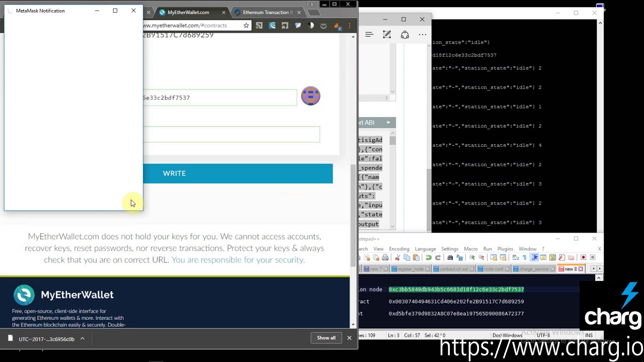This screenshot has height=362, width=644.
Task: Click the share icon in Edge window
Action: pyautogui.click(x=405, y=34)
